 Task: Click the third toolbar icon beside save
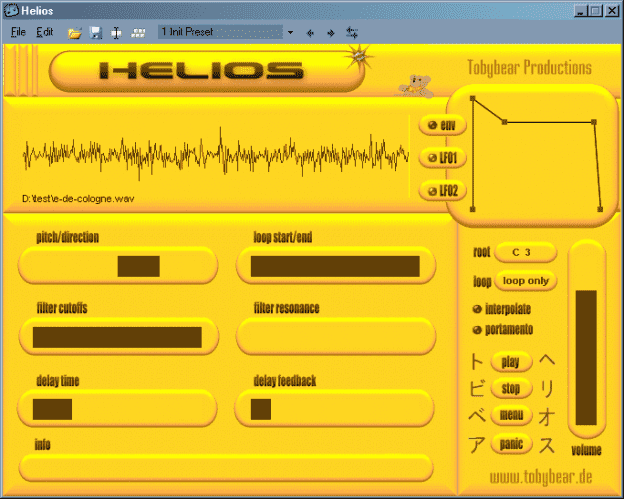(x=116, y=33)
